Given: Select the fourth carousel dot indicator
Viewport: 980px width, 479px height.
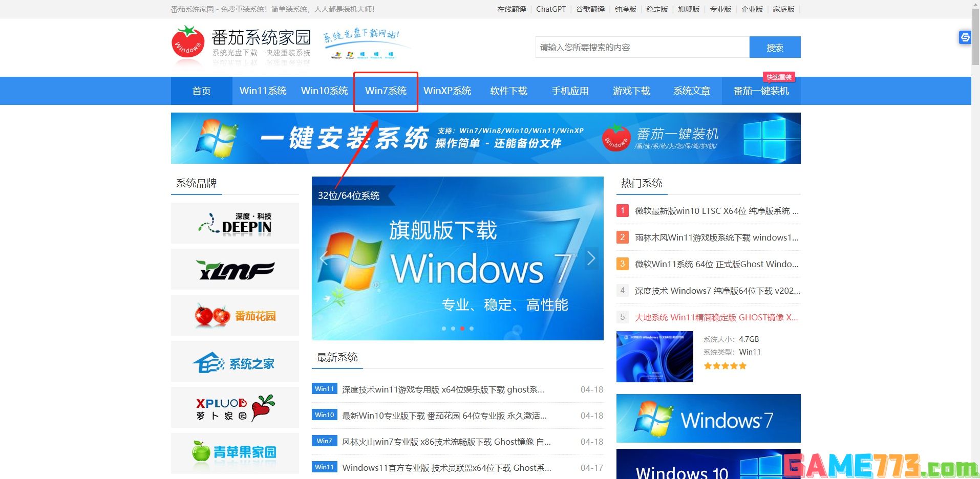Looking at the screenshot, I should 472,329.
